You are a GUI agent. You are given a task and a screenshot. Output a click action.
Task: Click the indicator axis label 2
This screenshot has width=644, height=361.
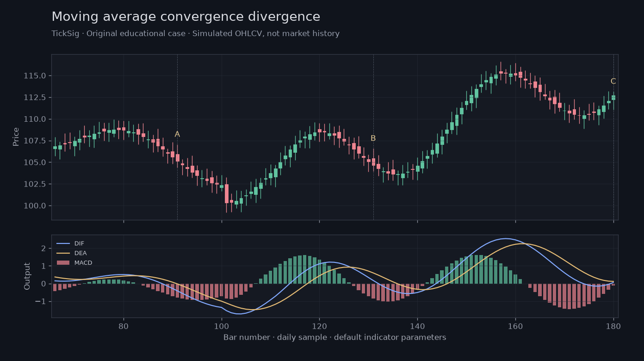click(x=43, y=249)
